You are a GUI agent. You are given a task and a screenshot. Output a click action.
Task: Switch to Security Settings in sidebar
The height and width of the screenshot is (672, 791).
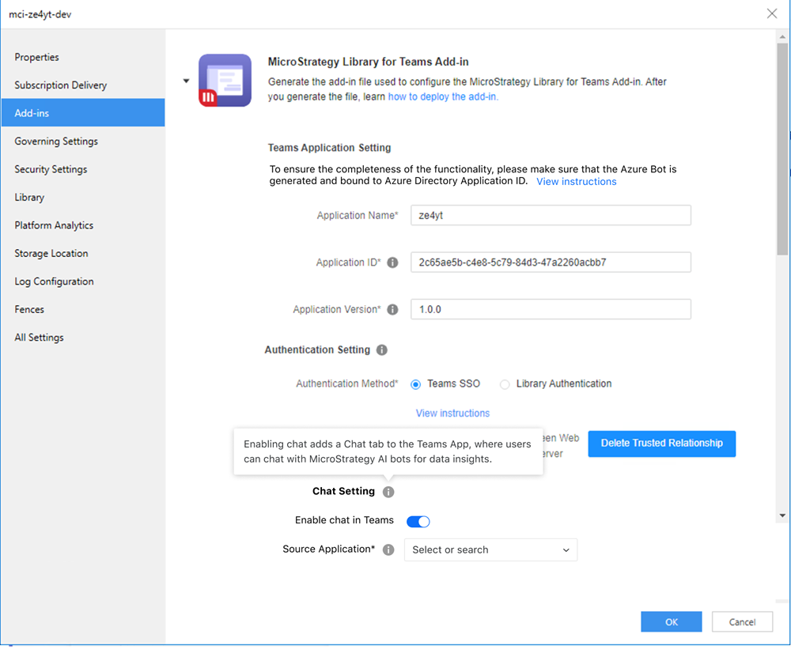(51, 169)
